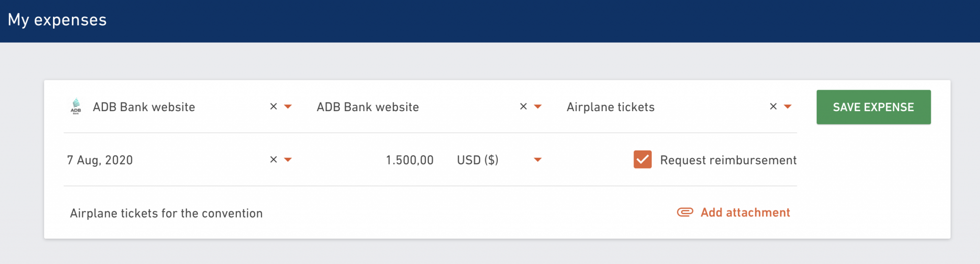Open the second ADB Bank website dropdown arrow
980x264 pixels.
[x=538, y=107]
